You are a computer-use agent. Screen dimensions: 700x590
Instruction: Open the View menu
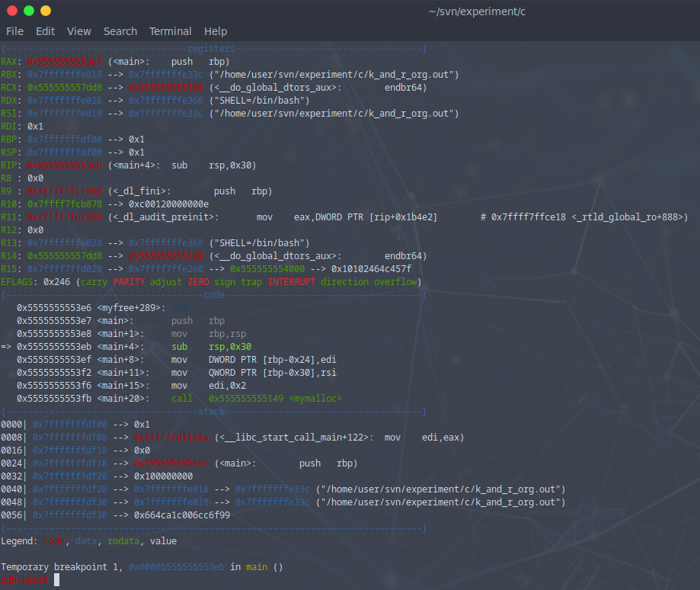[79, 31]
